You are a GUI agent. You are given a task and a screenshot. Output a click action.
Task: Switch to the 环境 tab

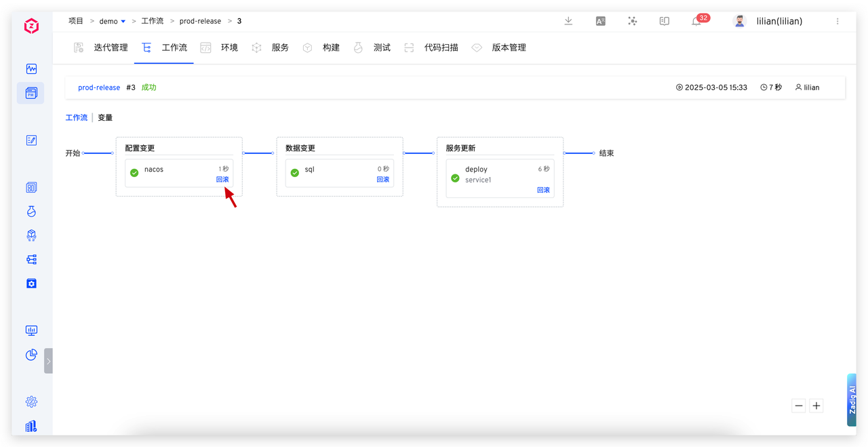(229, 47)
